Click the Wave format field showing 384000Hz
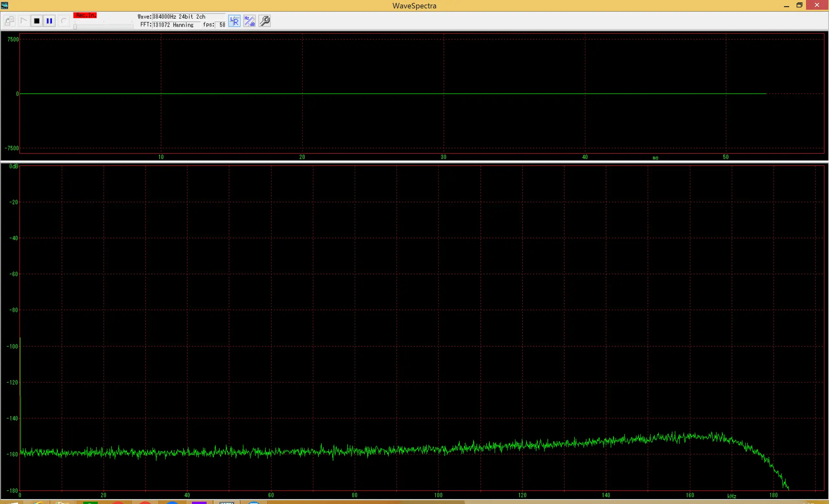This screenshot has width=829, height=504. point(188,17)
